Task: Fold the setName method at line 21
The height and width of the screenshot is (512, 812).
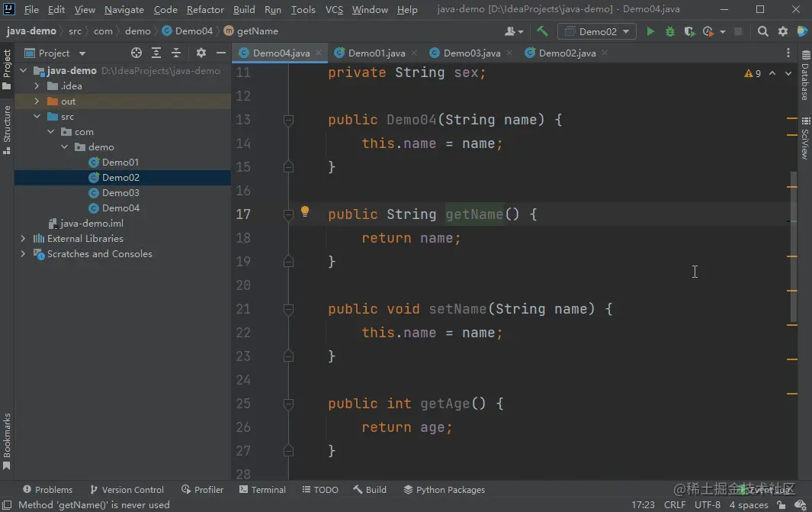Action: point(288,309)
